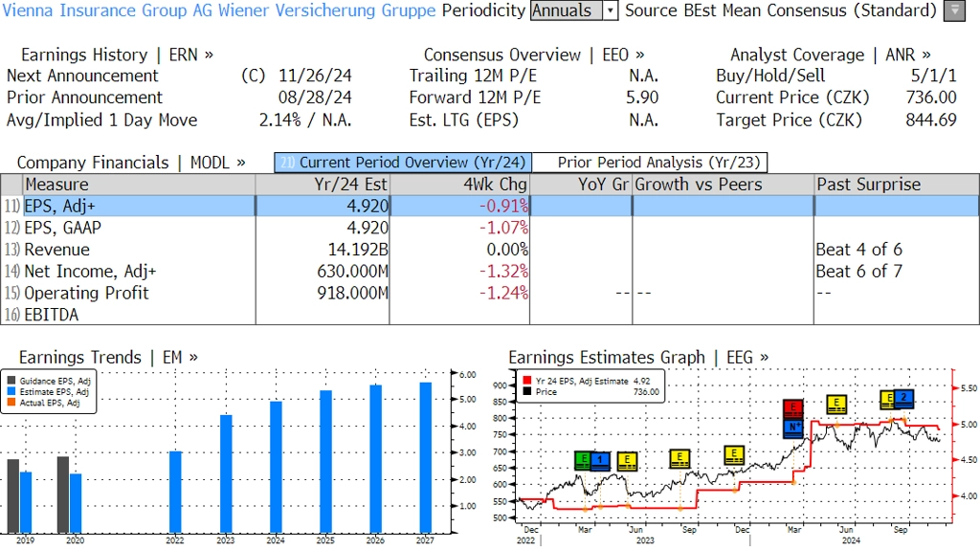980x549 pixels.
Task: Click the blue Estimate EPS, Adj legend swatch
Action: [11, 391]
